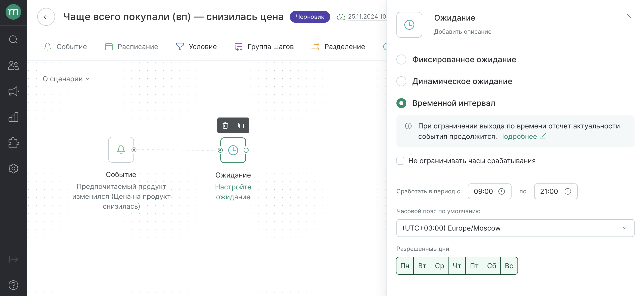Select the Ожидание clock node
644x296 pixels.
[233, 150]
